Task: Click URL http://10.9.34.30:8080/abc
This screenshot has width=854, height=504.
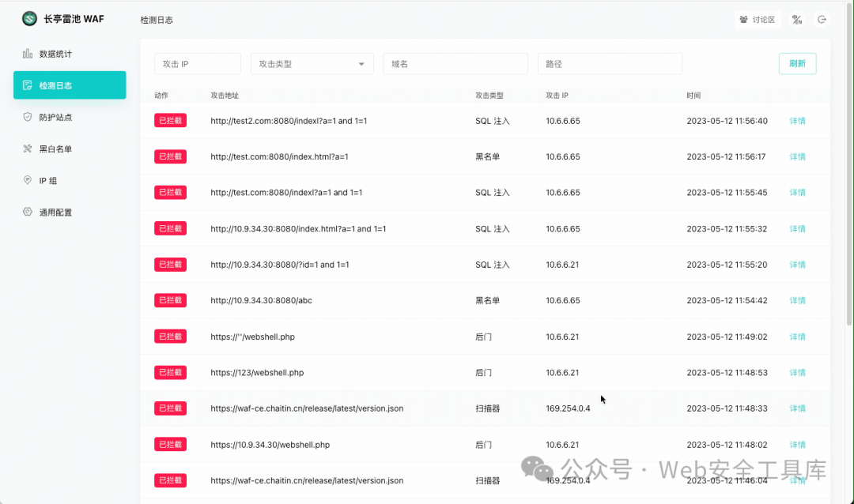Action: [x=262, y=300]
